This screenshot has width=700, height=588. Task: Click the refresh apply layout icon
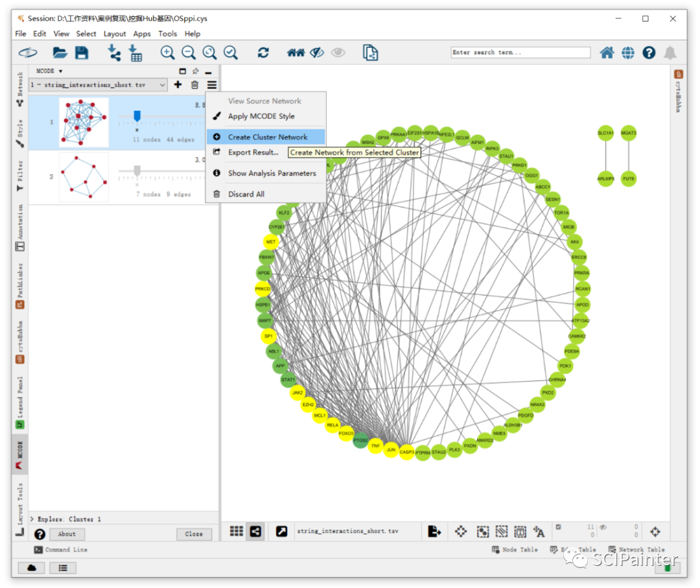tap(263, 53)
